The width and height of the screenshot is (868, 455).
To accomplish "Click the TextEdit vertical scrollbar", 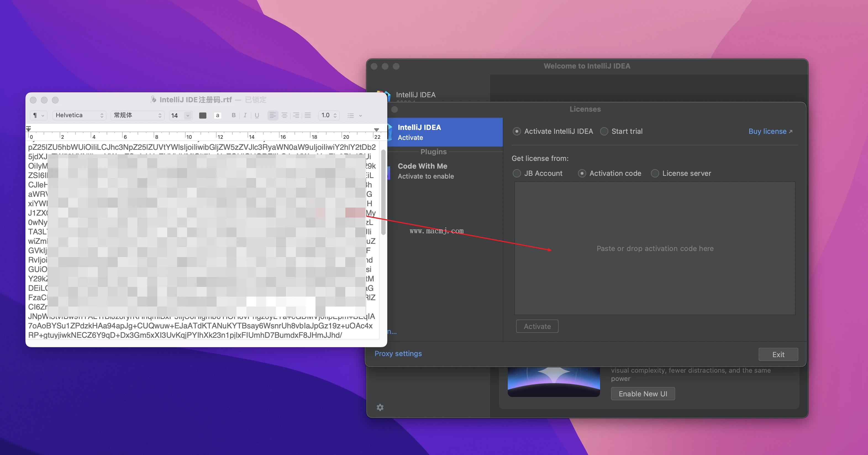I will click(x=383, y=192).
